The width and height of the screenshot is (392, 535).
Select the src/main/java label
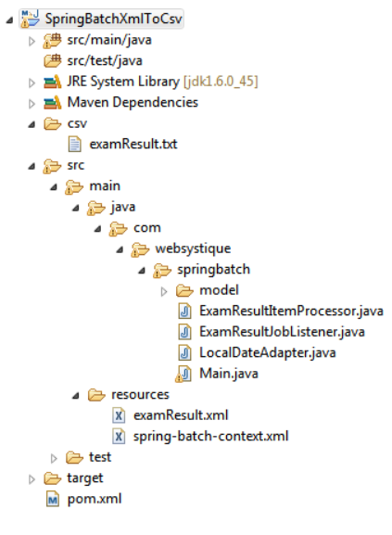(x=109, y=41)
